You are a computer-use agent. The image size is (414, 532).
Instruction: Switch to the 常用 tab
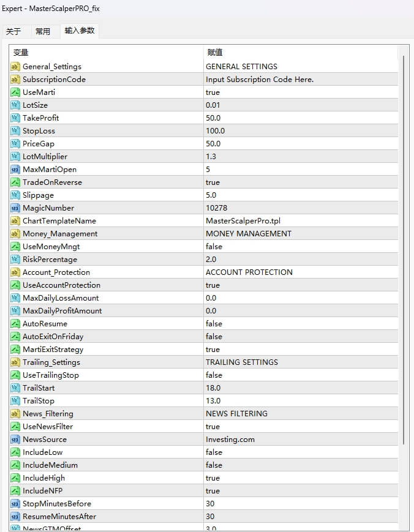(x=43, y=31)
